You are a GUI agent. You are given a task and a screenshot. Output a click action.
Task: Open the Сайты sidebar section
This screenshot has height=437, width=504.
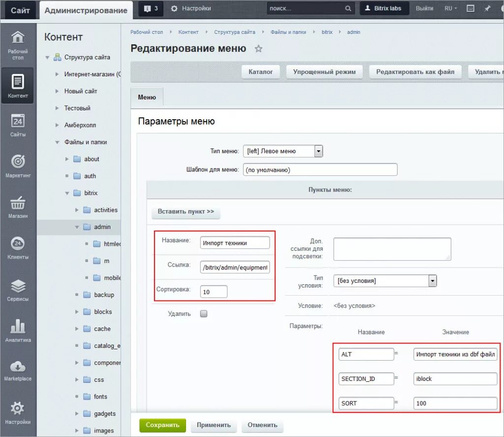(x=18, y=126)
